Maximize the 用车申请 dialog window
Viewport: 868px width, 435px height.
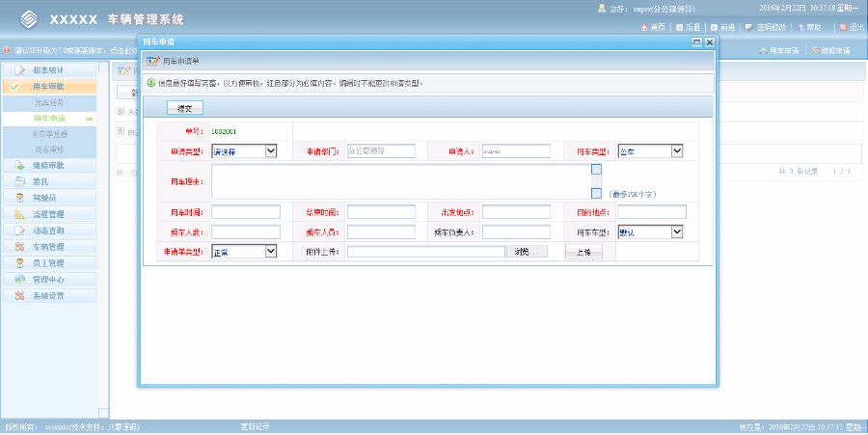[x=697, y=42]
